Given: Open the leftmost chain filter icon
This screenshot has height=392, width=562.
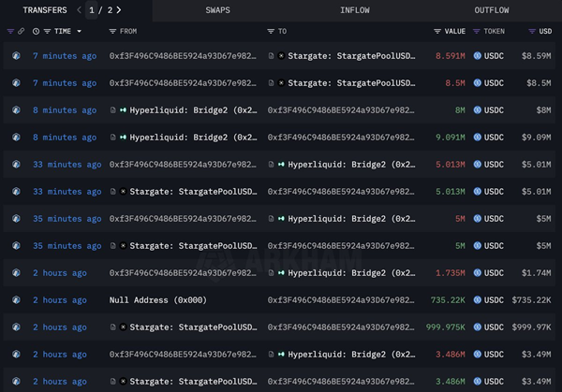Looking at the screenshot, I should [x=10, y=32].
